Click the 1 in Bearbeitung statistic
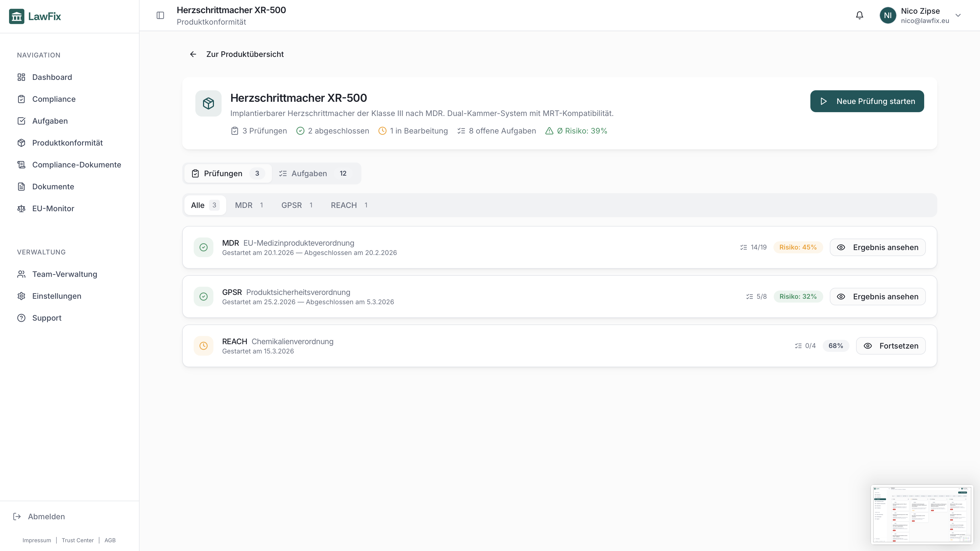The height and width of the screenshot is (551, 980). click(x=413, y=131)
